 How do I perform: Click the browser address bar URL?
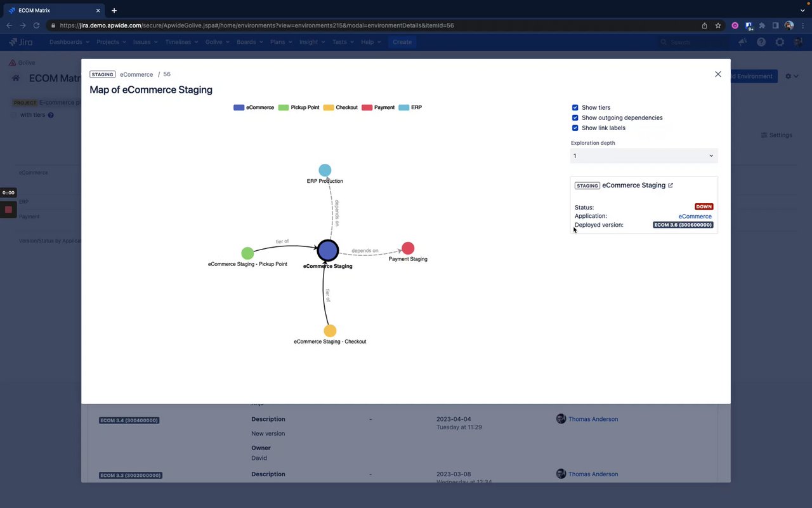tap(257, 25)
